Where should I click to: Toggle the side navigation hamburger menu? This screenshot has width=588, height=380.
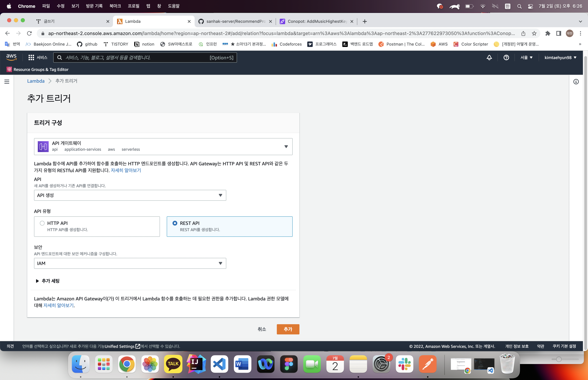[x=7, y=82]
